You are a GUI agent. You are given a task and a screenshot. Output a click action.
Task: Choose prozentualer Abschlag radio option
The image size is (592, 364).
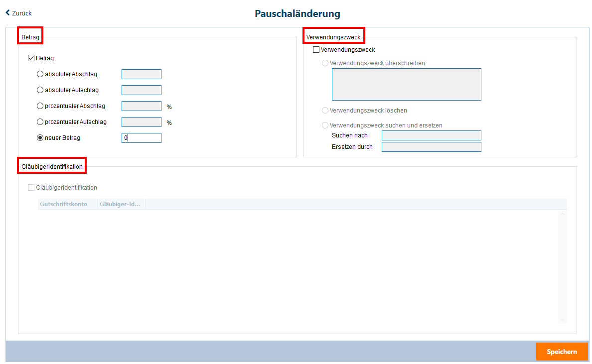coord(40,106)
